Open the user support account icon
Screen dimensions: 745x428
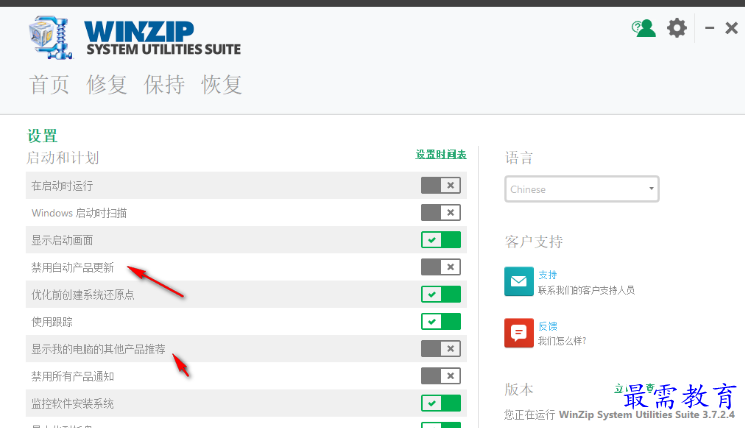click(643, 29)
